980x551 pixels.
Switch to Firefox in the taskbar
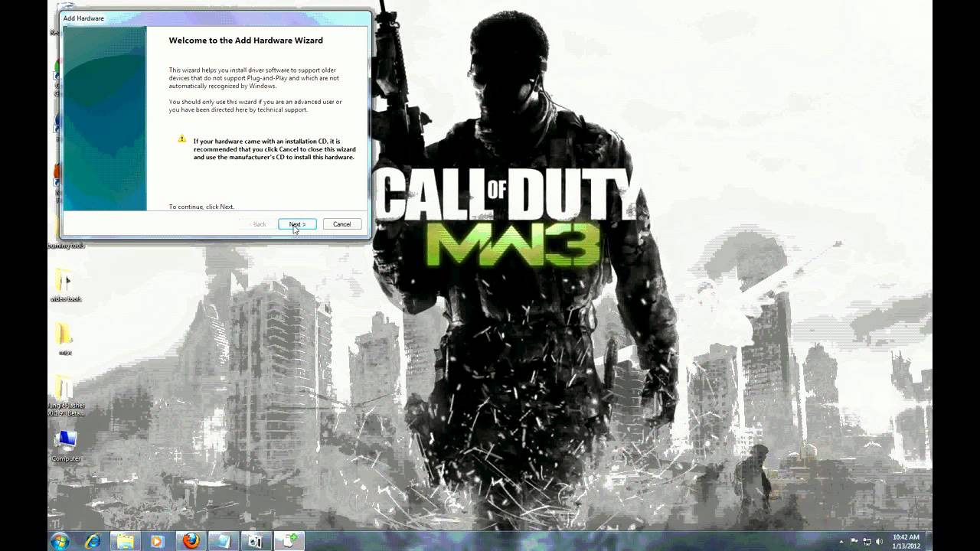(x=191, y=541)
